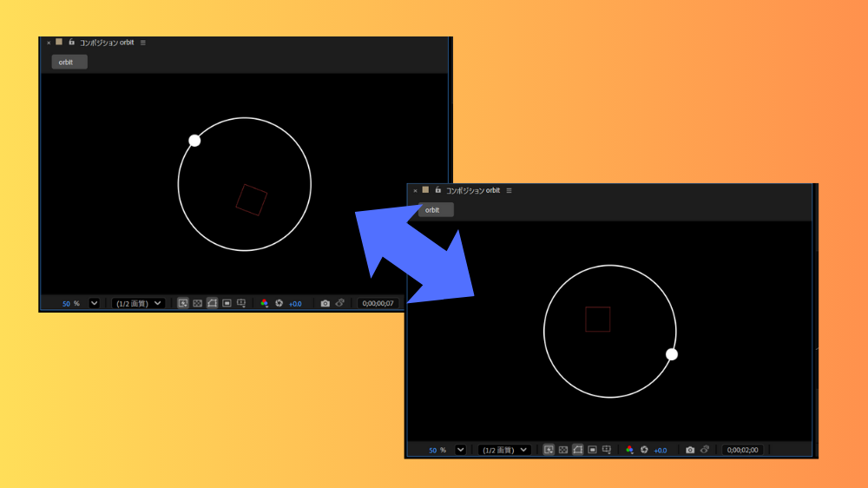Click show snapshot icon in lower composition panel
The width and height of the screenshot is (868, 488).
(705, 450)
